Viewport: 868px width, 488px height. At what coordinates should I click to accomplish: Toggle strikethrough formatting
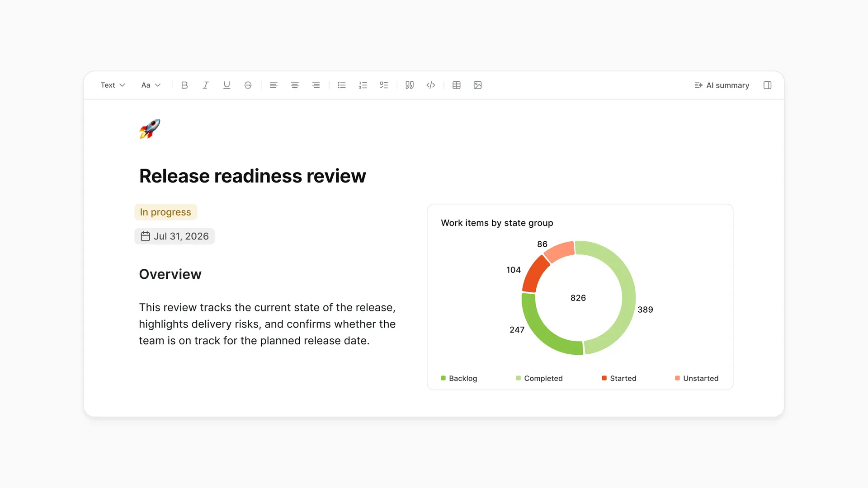[x=248, y=85]
